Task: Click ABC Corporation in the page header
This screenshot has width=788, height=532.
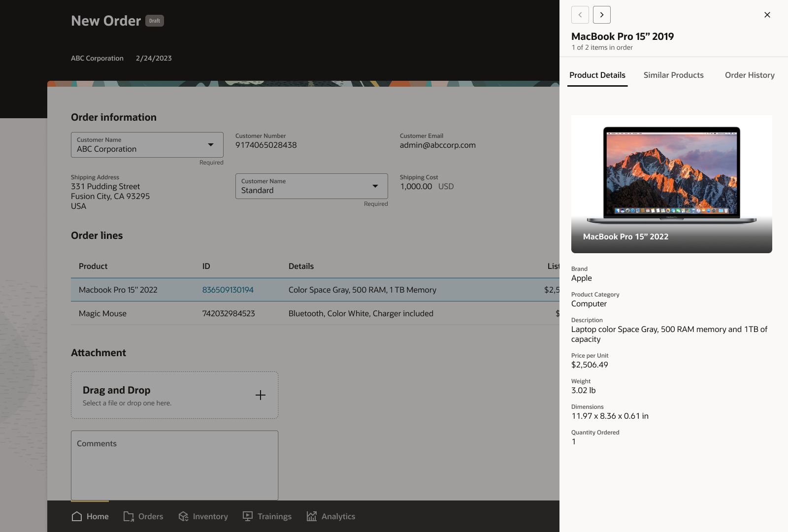Action: point(97,58)
